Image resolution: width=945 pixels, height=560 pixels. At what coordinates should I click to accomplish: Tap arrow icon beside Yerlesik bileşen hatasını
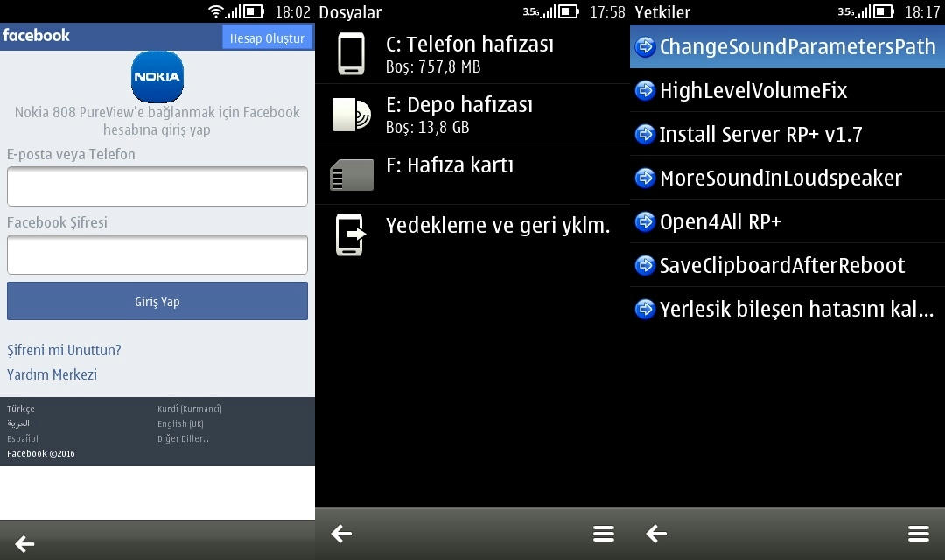click(x=645, y=309)
